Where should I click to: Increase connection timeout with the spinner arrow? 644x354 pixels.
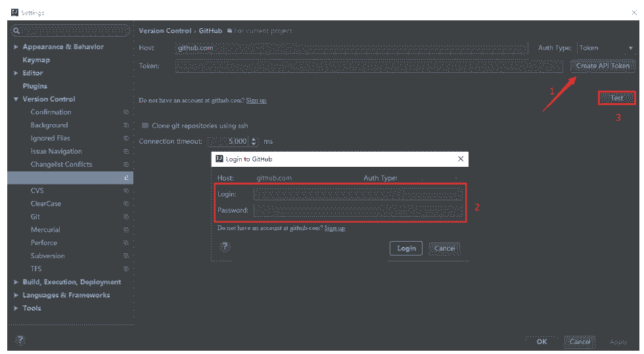tap(254, 139)
